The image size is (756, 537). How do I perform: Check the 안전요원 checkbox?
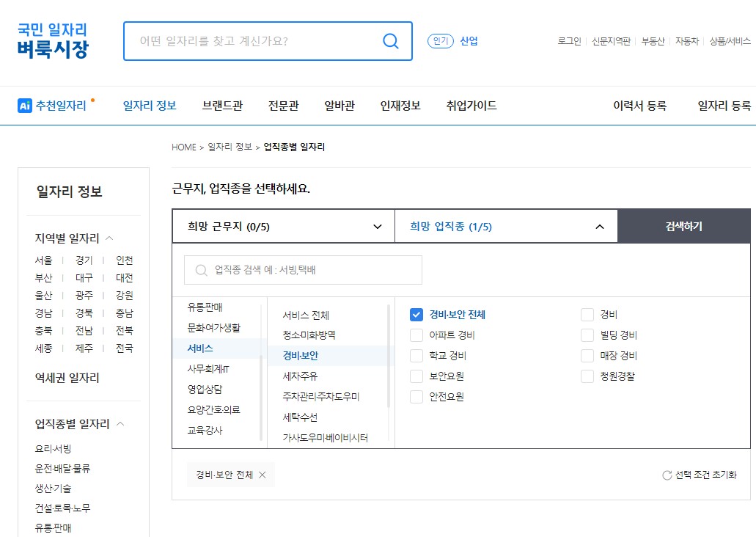pyautogui.click(x=416, y=397)
